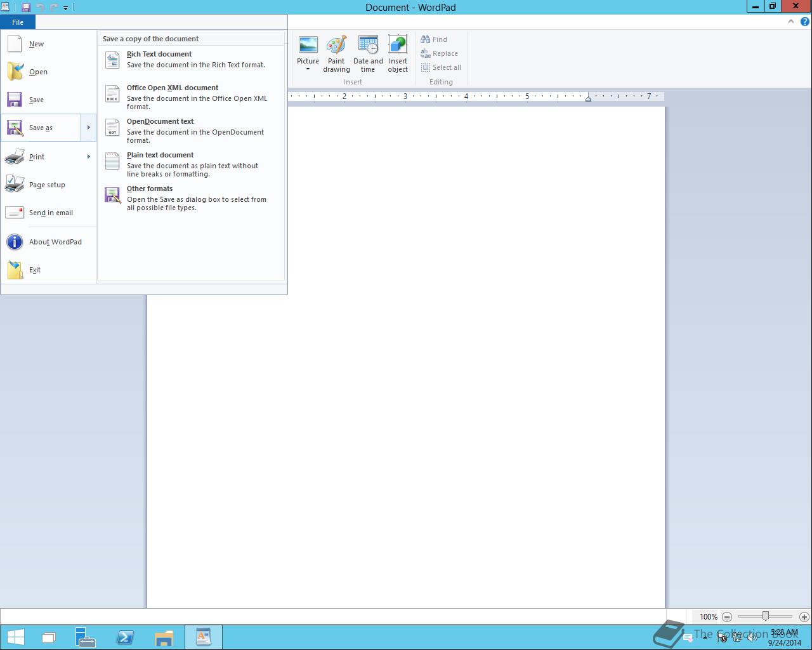Open Customize Quick Access Toolbar dropdown
The height and width of the screenshot is (650, 812).
(x=65, y=8)
